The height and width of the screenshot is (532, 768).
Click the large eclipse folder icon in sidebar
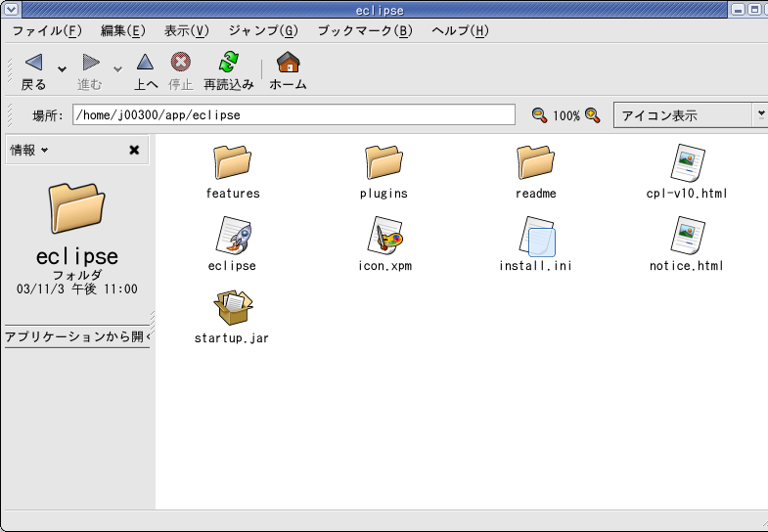point(76,207)
